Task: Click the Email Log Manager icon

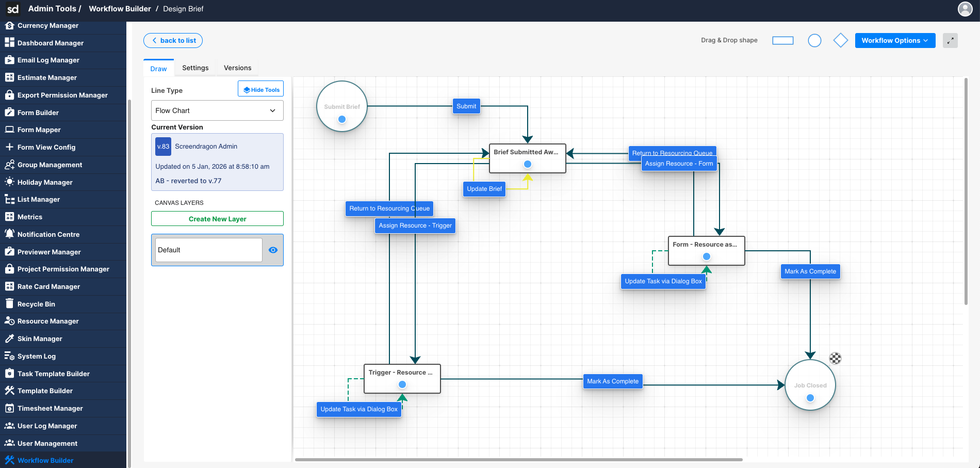Action: pyautogui.click(x=9, y=60)
